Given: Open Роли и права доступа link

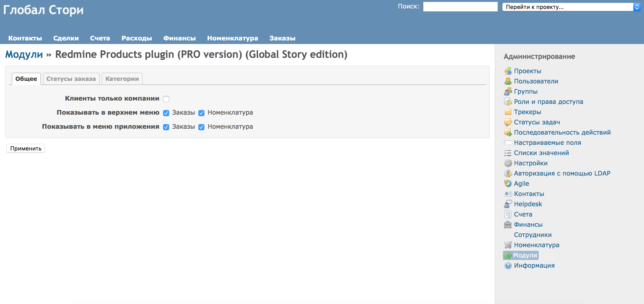Looking at the screenshot, I should click(x=549, y=102).
